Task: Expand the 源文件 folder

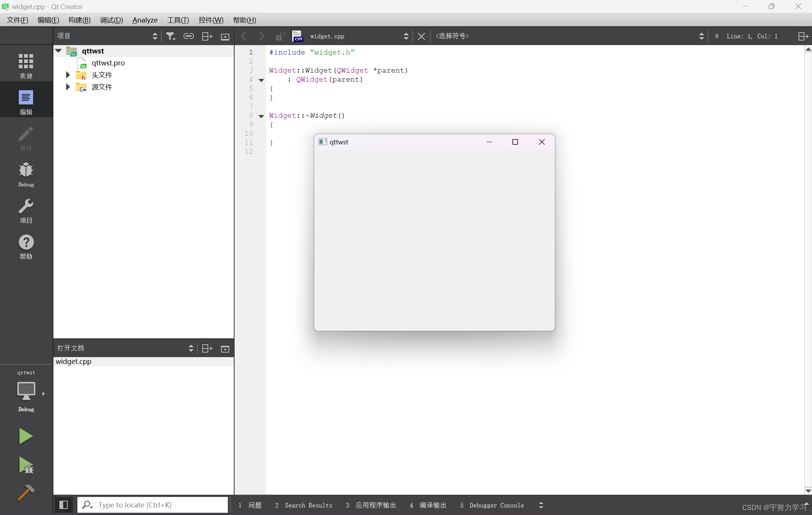Action: click(x=68, y=87)
